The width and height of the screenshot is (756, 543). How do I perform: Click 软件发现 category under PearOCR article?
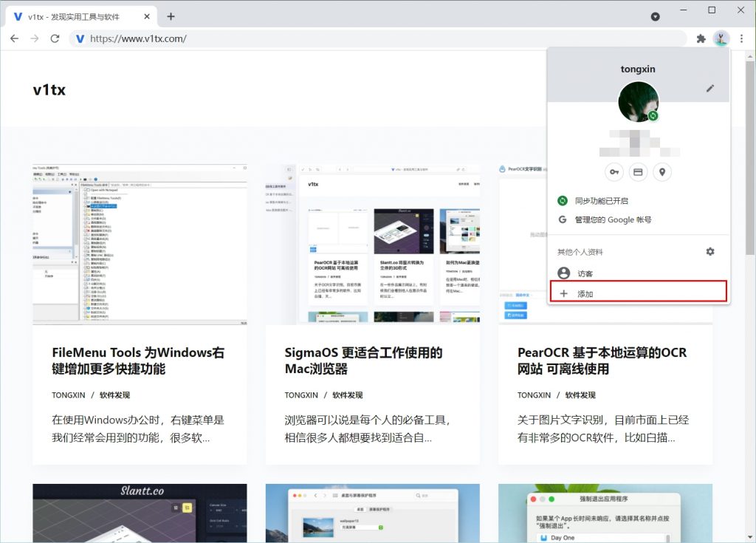[x=580, y=395]
